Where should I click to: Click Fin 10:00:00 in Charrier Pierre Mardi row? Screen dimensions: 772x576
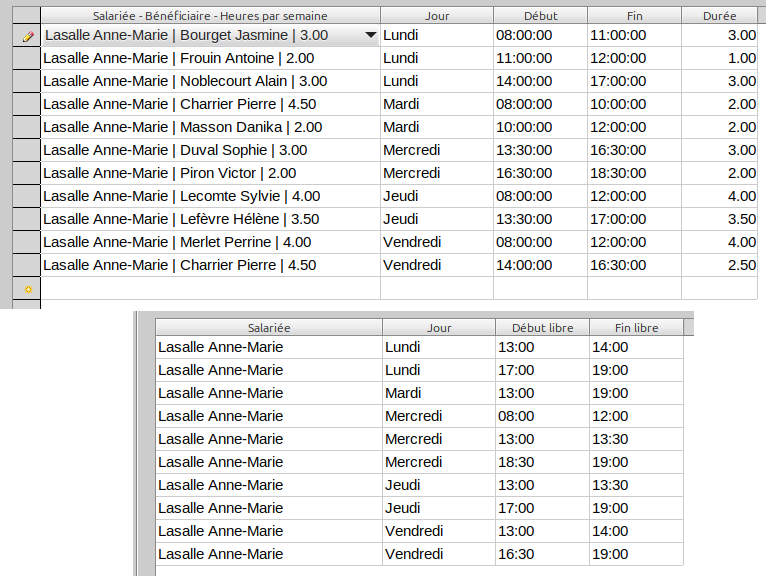[x=635, y=104]
